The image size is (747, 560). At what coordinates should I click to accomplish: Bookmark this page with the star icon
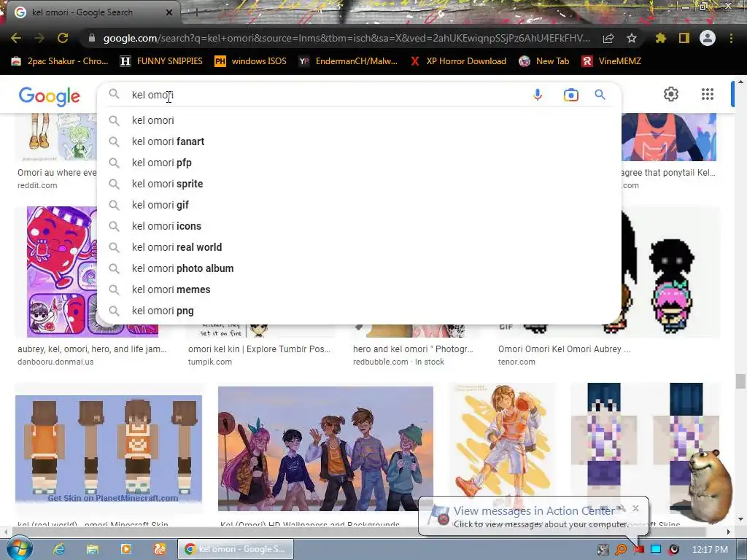click(x=632, y=38)
